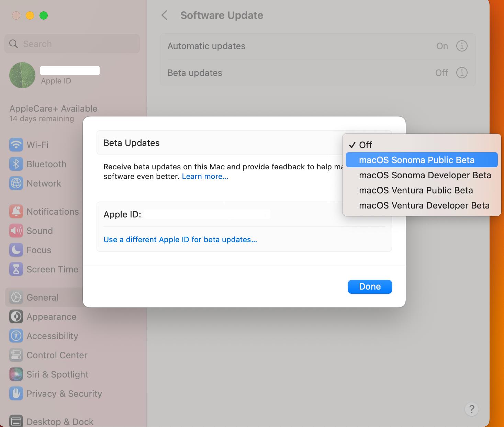The width and height of the screenshot is (504, 427).
Task: Click the Screen Time label
Action: click(52, 269)
